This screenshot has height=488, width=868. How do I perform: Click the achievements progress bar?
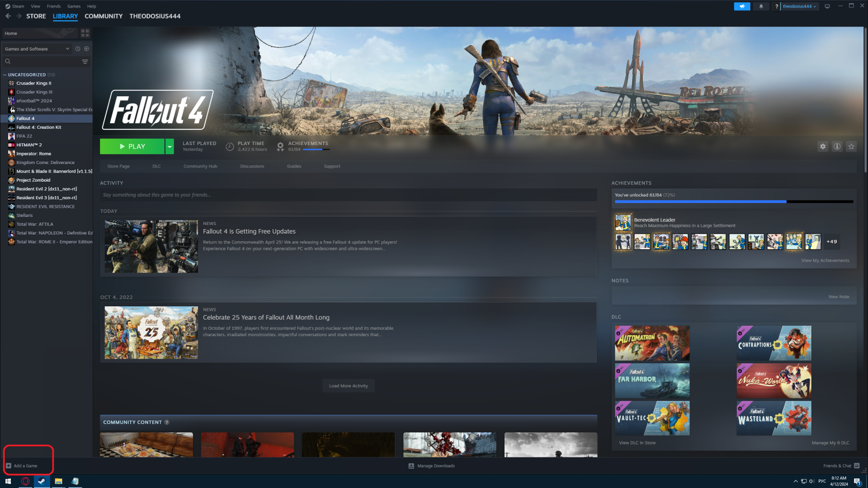pos(733,202)
